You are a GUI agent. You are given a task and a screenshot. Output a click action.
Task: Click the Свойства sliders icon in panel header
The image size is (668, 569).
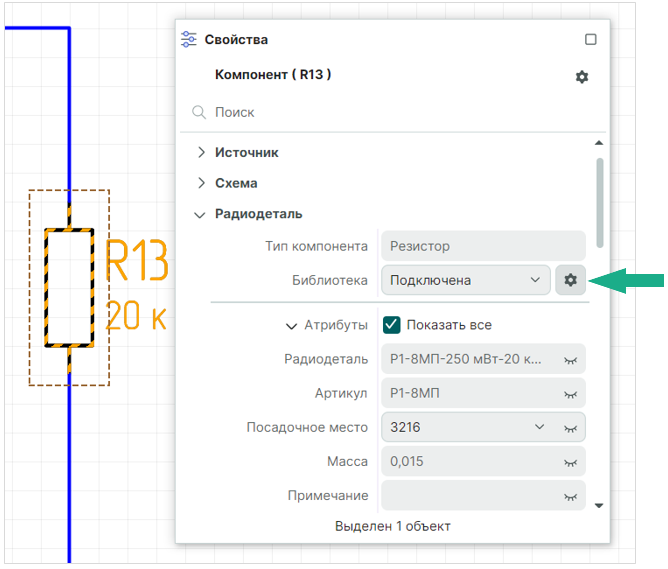coord(189,40)
